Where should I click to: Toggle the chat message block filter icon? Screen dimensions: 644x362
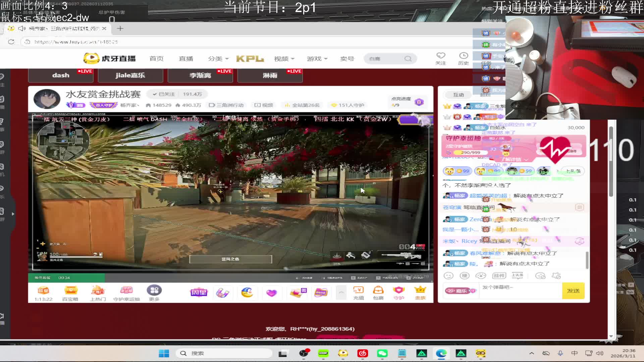pyautogui.click(x=540, y=276)
